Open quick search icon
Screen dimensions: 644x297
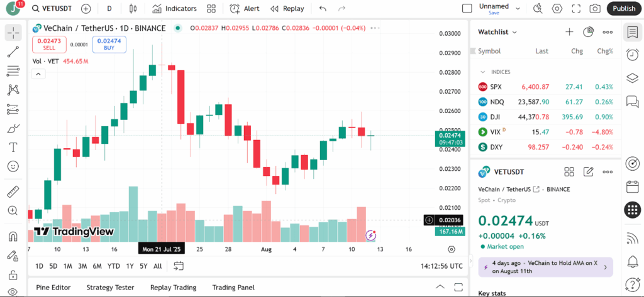coord(537,8)
